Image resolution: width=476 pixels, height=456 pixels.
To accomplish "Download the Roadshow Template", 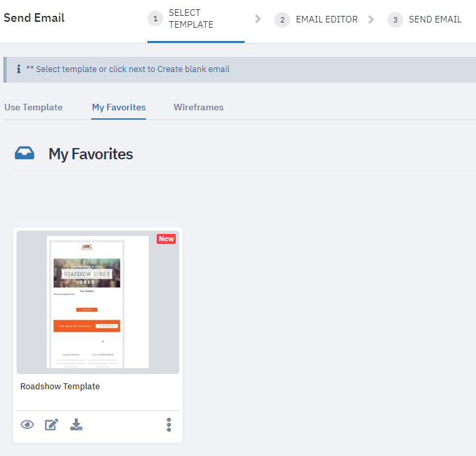I will click(76, 424).
